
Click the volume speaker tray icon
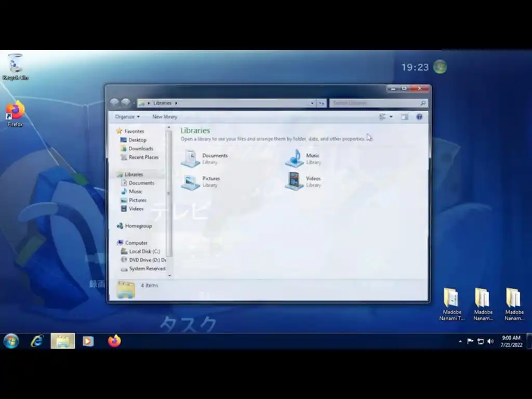490,341
